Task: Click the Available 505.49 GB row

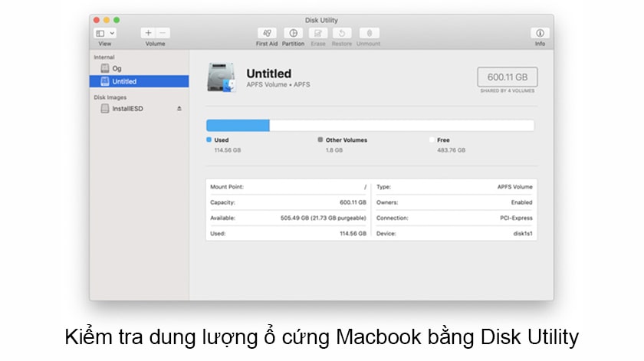Action: pyautogui.click(x=288, y=218)
